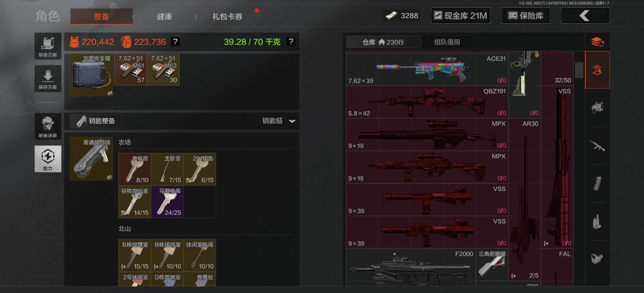
Task: Click the storage list scrollbar handle
Action: 579,70
